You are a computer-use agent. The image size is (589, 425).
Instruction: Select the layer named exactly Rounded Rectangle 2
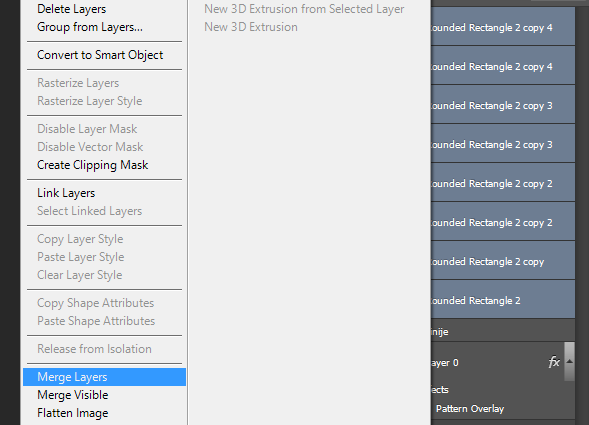(x=503, y=301)
